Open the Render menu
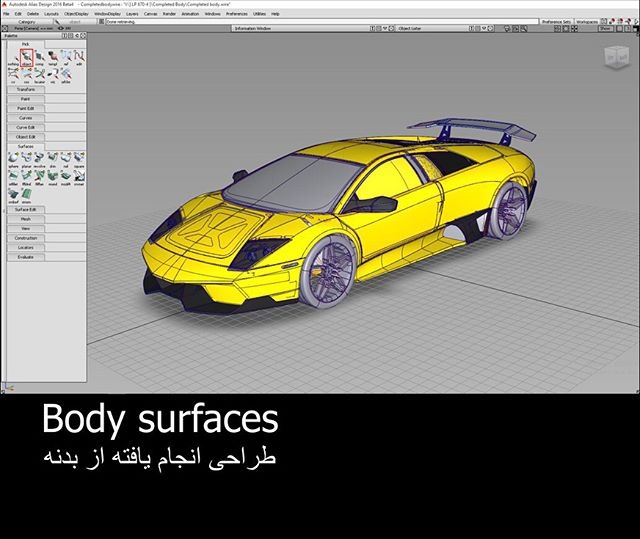Image resolution: width=640 pixels, height=539 pixels. click(167, 14)
